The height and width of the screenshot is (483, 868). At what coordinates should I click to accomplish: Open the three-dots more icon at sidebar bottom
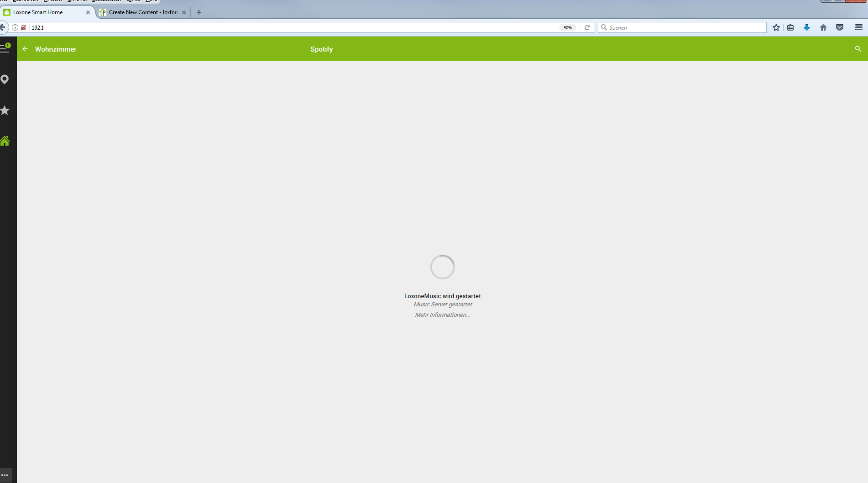(x=5, y=475)
